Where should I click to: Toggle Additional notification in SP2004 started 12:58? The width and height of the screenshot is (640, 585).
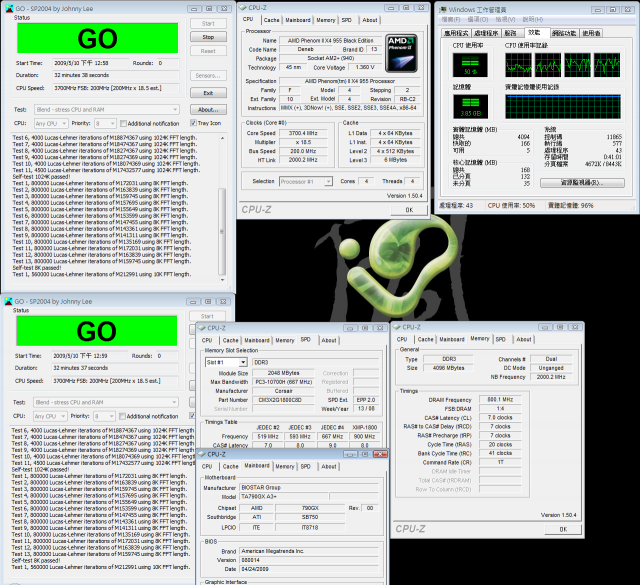click(124, 123)
